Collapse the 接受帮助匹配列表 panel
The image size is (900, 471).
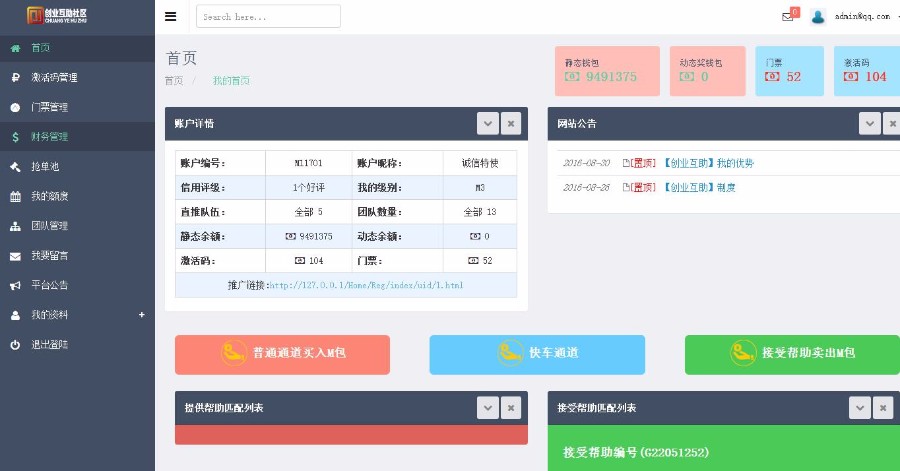[x=860, y=408]
